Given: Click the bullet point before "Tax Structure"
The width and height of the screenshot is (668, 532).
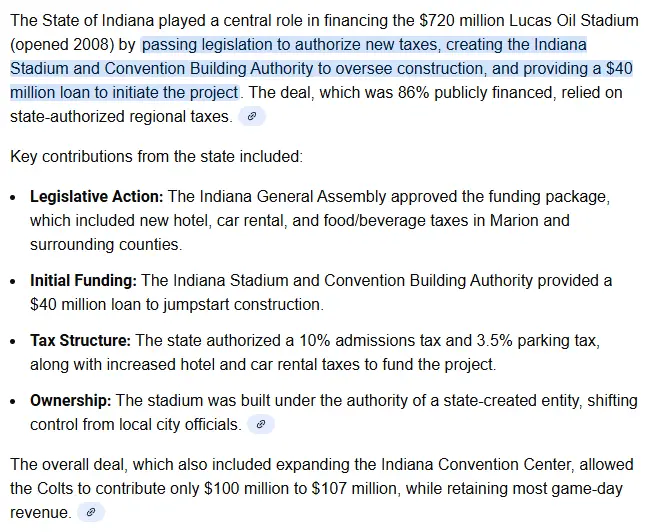Looking at the screenshot, I should [13, 342].
